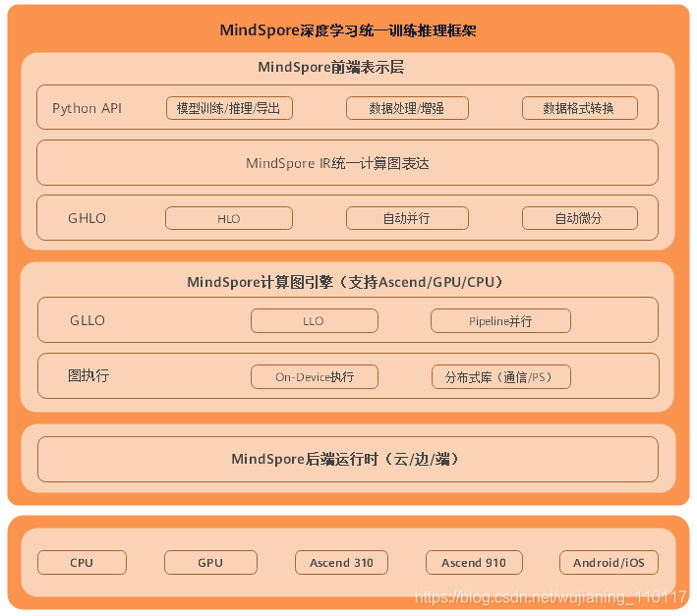Select the MindSpore IR统一计算图表达 block
The height and width of the screenshot is (616, 697).
(x=347, y=162)
